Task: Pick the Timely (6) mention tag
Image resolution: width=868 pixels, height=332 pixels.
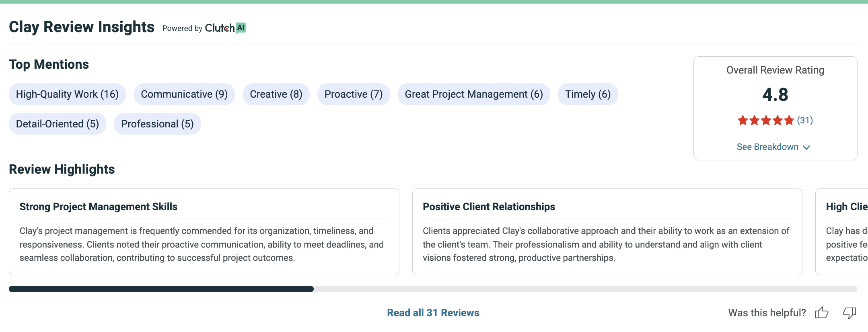Action: pyautogui.click(x=588, y=94)
